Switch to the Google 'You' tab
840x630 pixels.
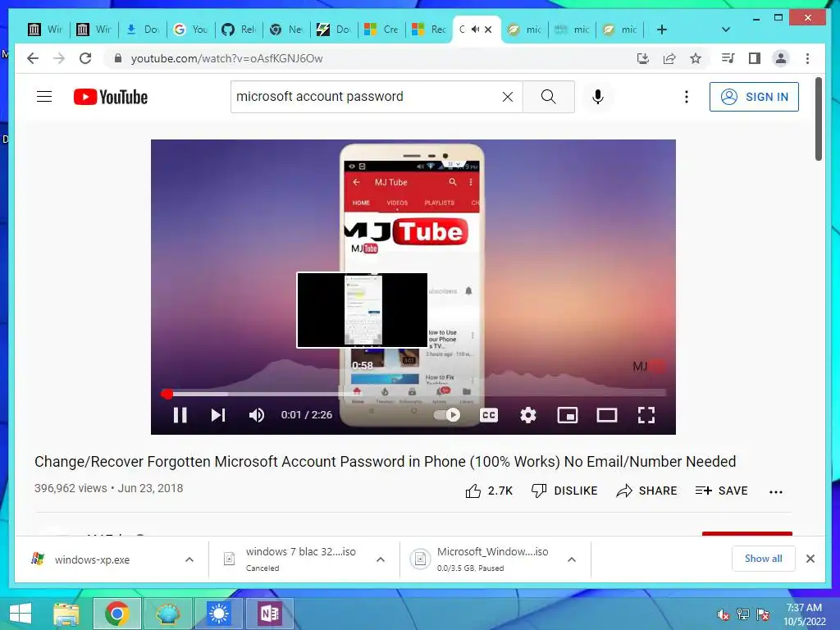(x=190, y=30)
